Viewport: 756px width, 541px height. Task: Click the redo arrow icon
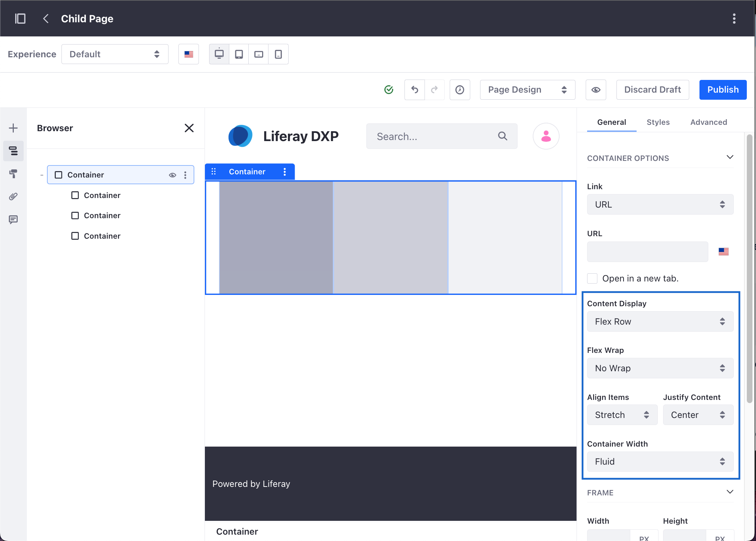click(434, 89)
